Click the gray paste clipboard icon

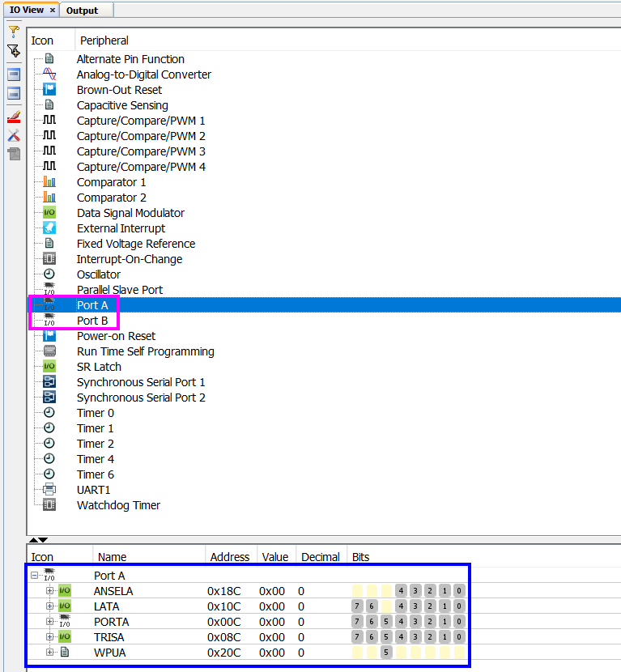tap(14, 154)
